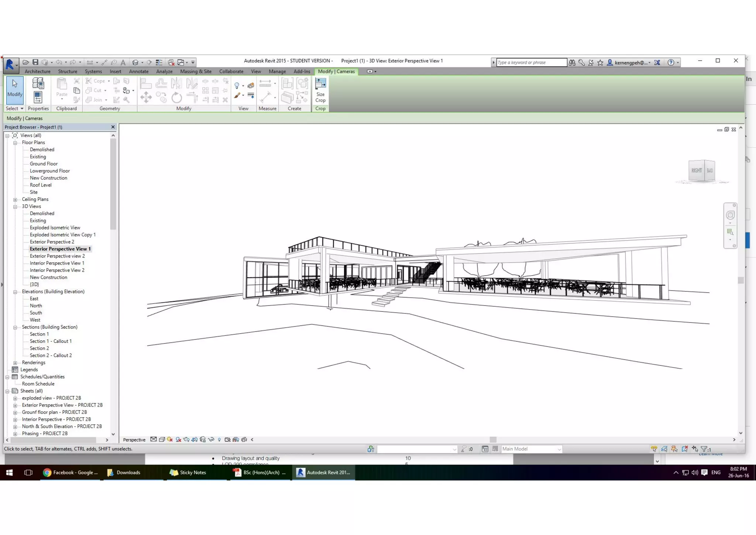Toggle the Crop View icon on view control bar

pos(195,440)
